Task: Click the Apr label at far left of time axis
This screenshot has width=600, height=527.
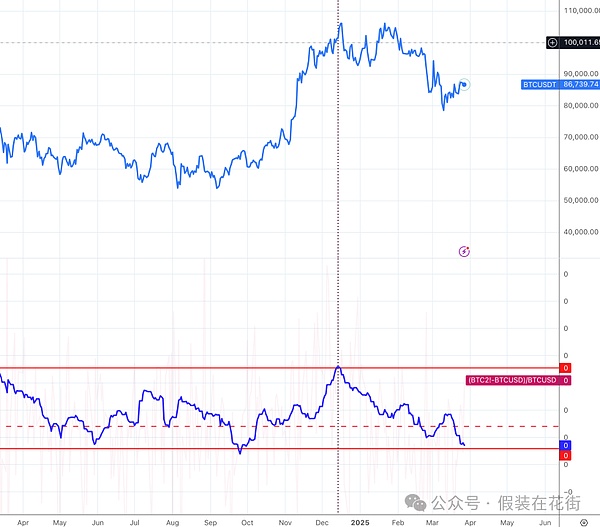Action: pos(23,522)
